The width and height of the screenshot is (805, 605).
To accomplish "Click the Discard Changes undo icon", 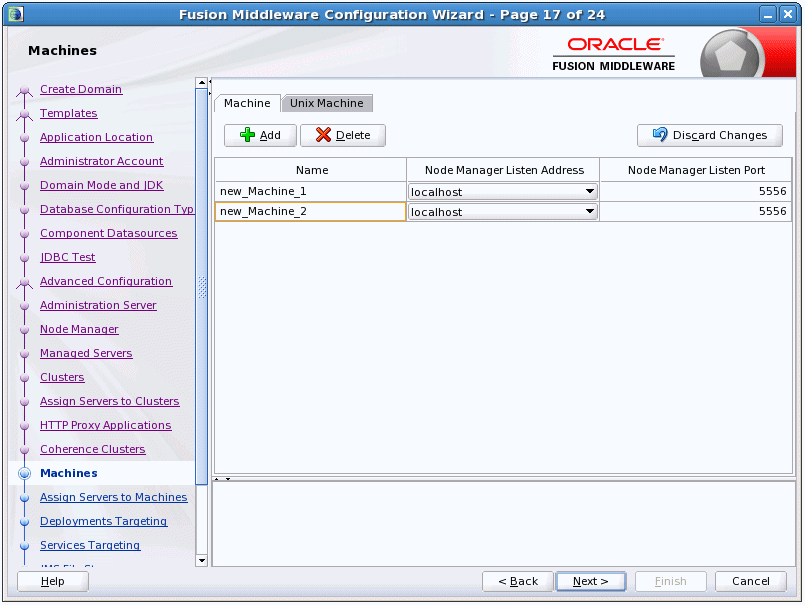I will click(660, 135).
